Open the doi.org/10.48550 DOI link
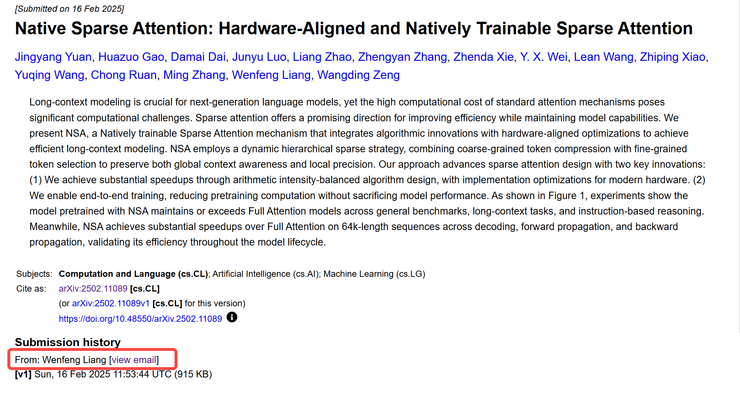This screenshot has width=740, height=404. pos(140,319)
